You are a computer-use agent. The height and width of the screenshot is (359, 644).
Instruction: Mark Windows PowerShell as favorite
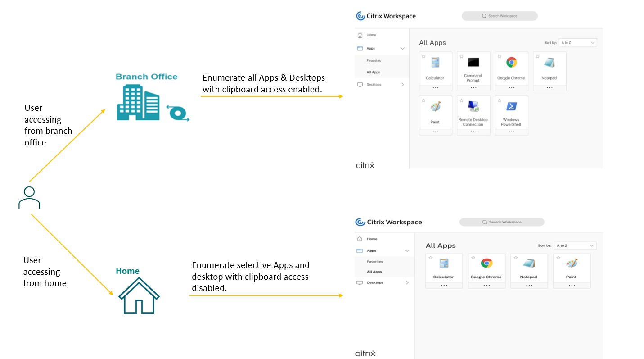click(499, 100)
